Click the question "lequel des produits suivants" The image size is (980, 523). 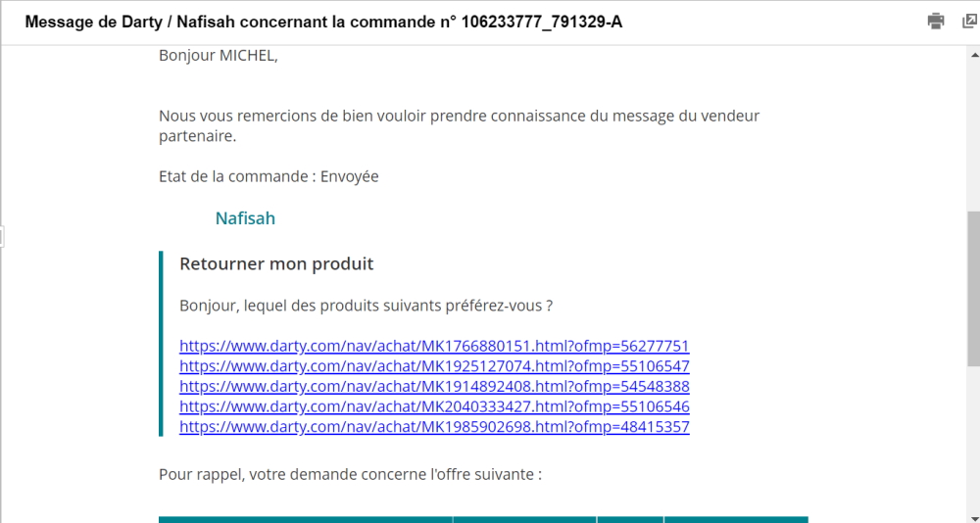[x=366, y=306]
